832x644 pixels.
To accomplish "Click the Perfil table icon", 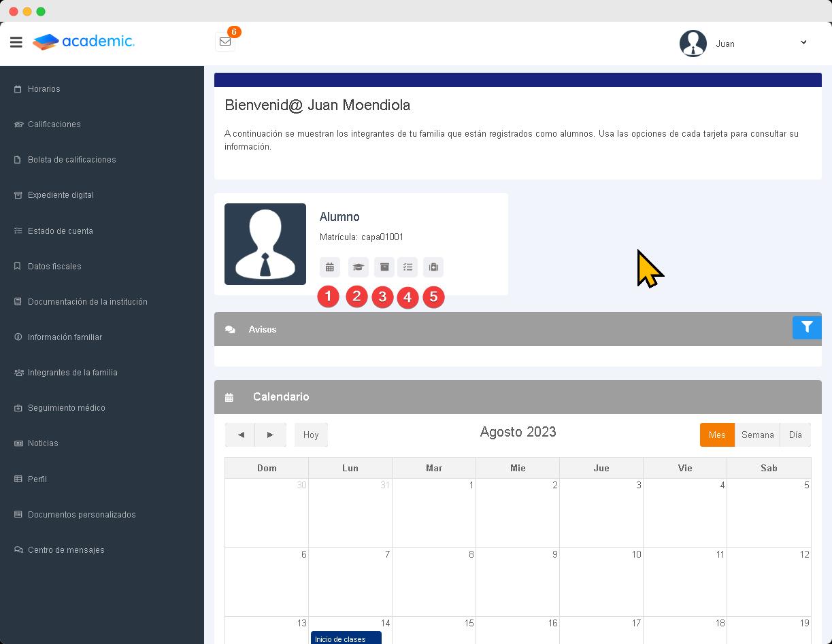I will [x=18, y=479].
